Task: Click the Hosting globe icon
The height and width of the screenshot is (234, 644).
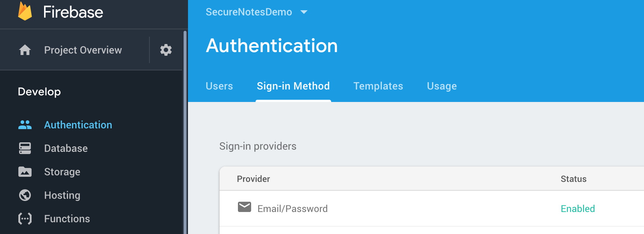Action: coord(25,195)
